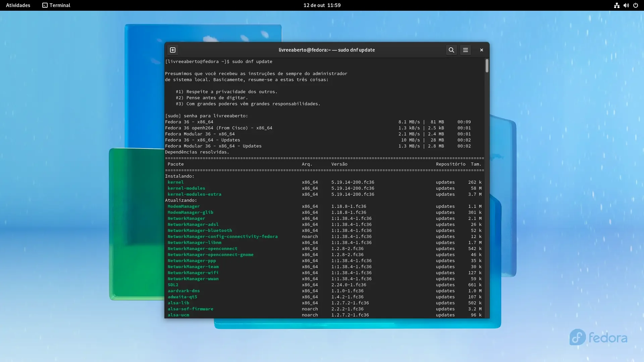The height and width of the screenshot is (362, 644).
Task: Click '#2) Pense antes de digitar.' line
Action: point(212,98)
